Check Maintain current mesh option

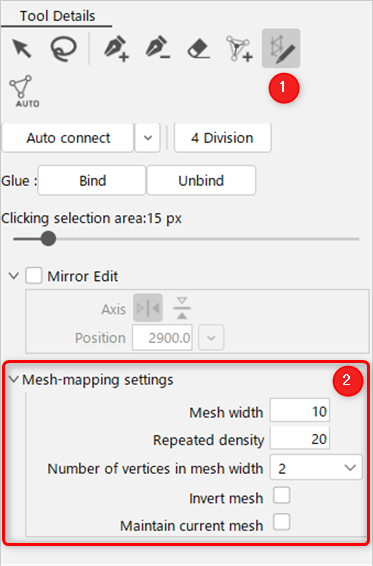click(282, 522)
